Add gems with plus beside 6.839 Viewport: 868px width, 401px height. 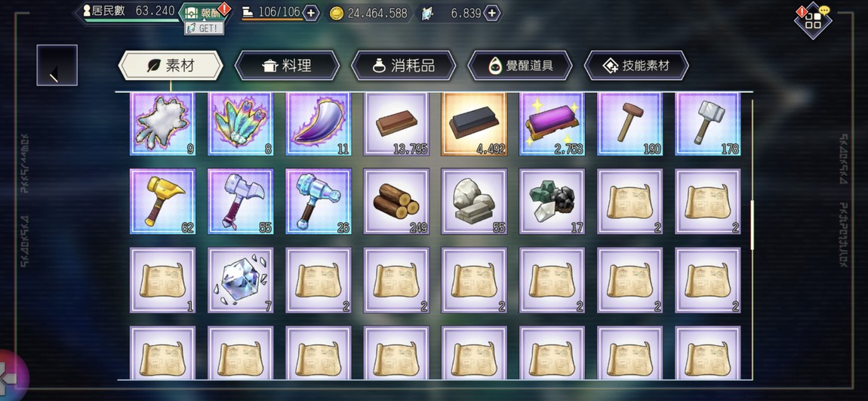point(492,14)
